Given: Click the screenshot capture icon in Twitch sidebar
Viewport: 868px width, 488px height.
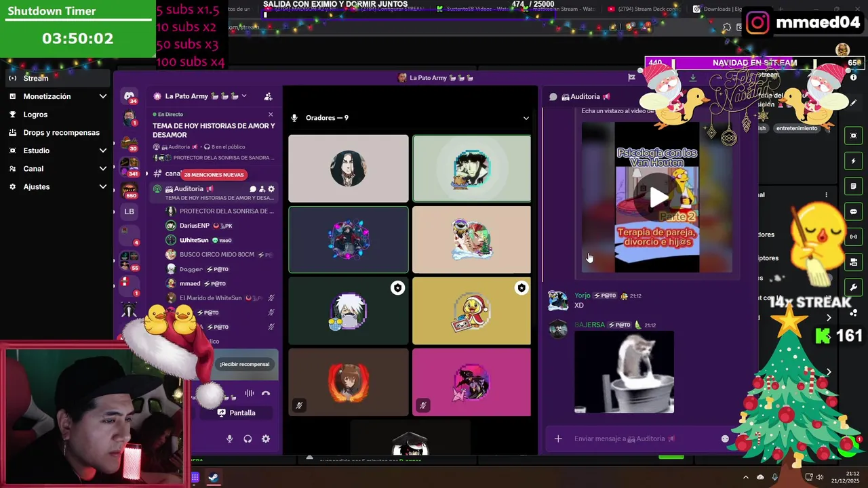Looking at the screenshot, I should tap(853, 136).
